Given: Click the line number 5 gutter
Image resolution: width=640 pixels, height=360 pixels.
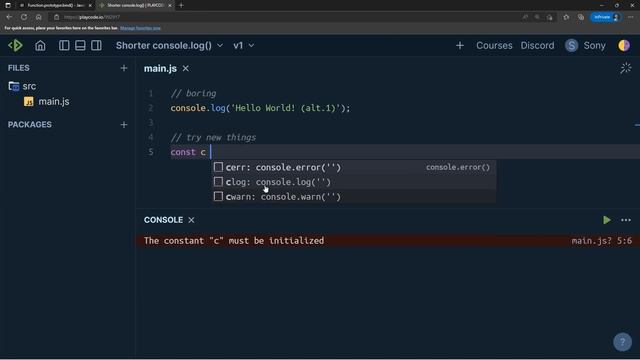Looking at the screenshot, I should click(151, 152).
